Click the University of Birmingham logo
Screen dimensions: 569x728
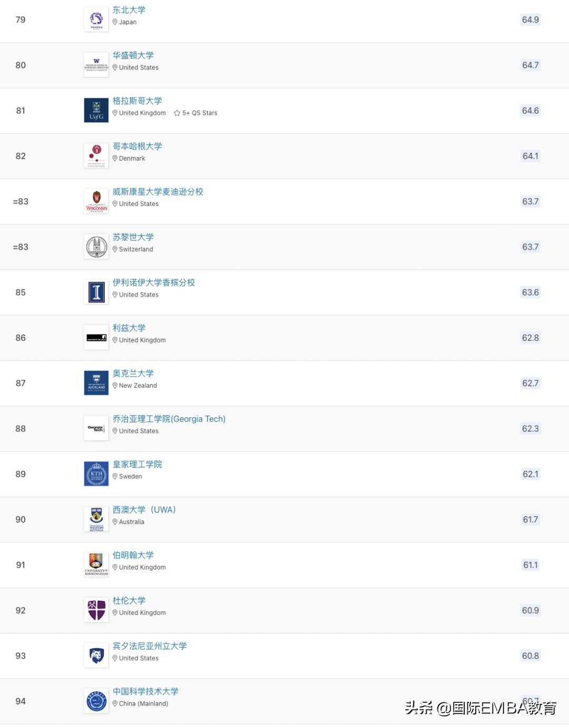coord(96,565)
